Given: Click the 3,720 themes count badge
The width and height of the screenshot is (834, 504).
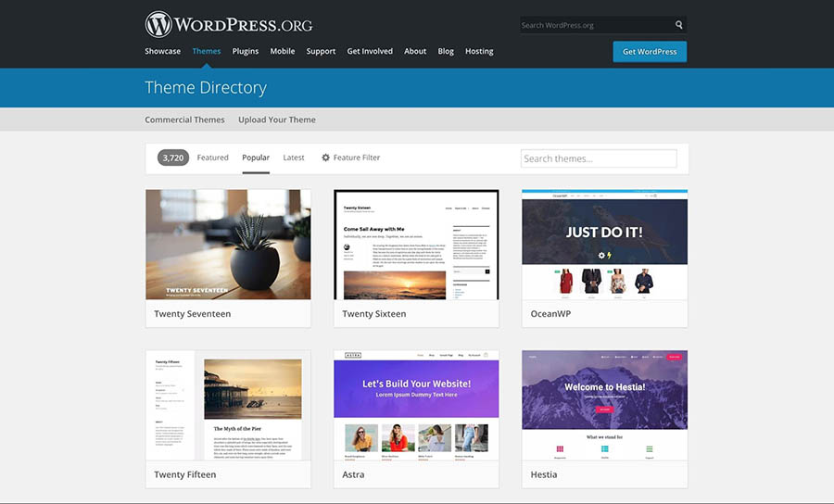Looking at the screenshot, I should 173,157.
